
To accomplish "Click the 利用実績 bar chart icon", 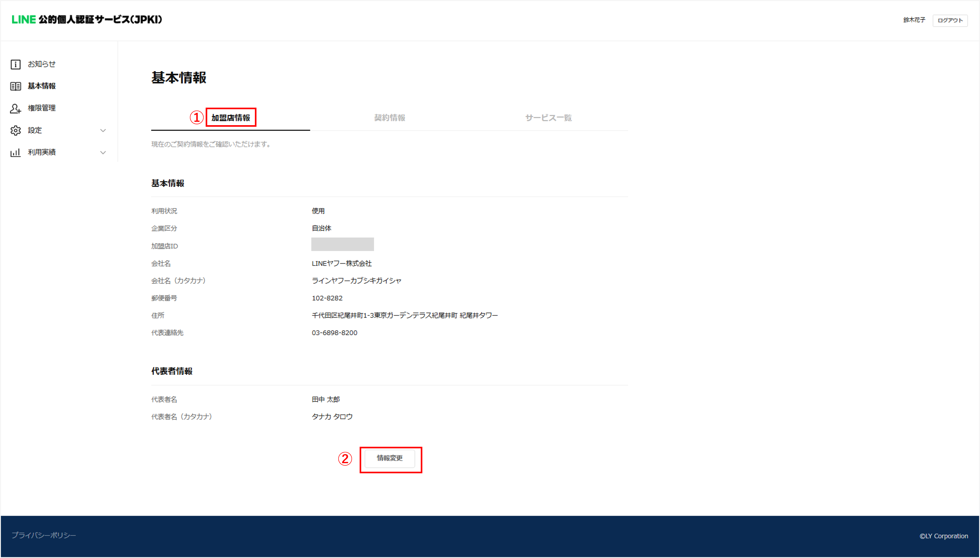I will 15,153.
